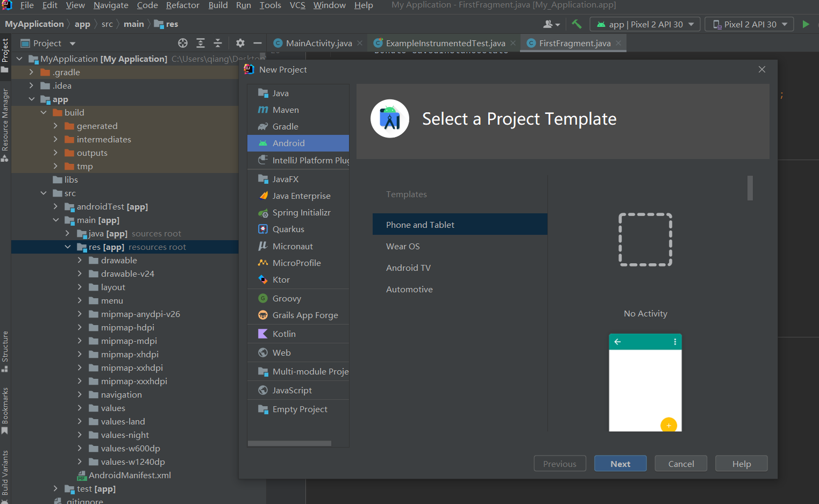Expand the generated folder
Screen dimensions: 819x504
click(55, 126)
